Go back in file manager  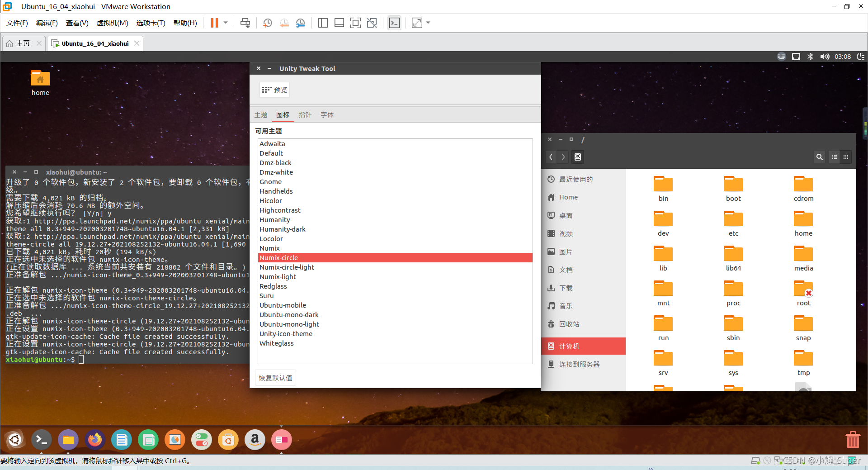(x=551, y=157)
